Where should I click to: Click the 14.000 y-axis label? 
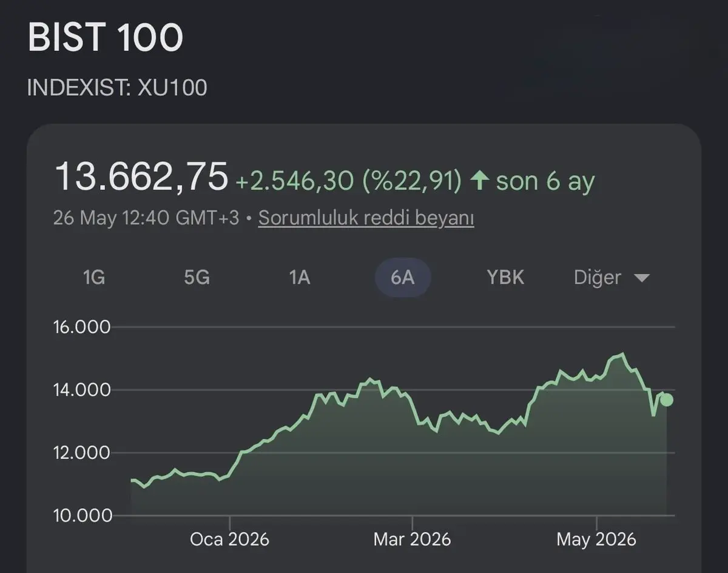(82, 390)
